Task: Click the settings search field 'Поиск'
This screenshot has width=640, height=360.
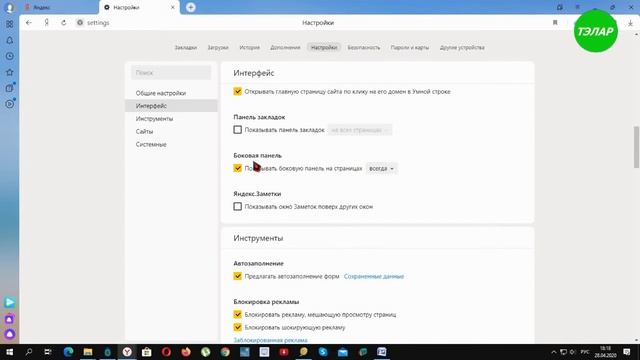Action: click(171, 73)
